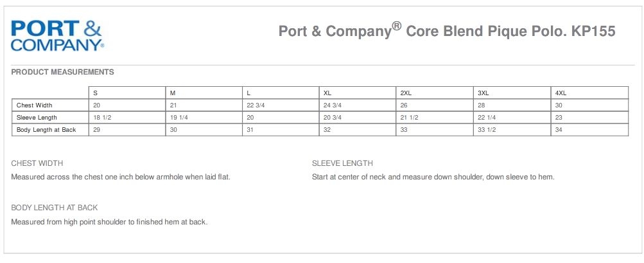Click the Port & Company logo
Image resolution: width=644 pixels, height=263 pixels.
coord(57,35)
